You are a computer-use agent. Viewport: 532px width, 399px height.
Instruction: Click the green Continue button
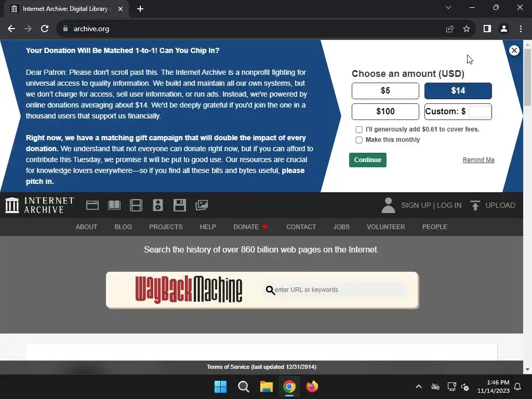point(368,160)
